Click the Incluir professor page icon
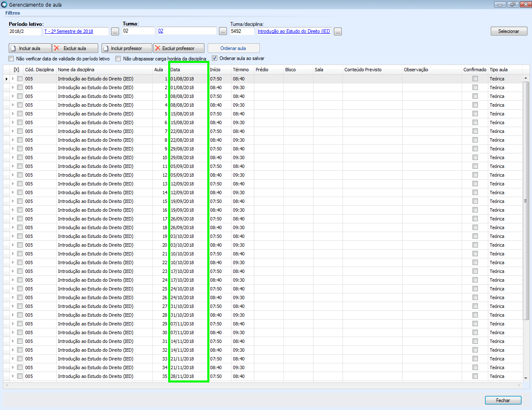Image resolution: width=532 pixels, height=410 pixels. (106, 48)
